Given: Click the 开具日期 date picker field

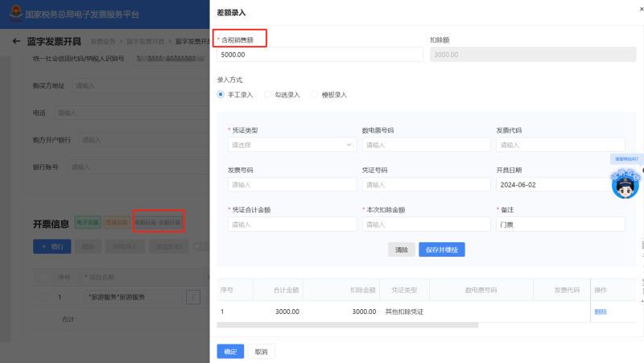Looking at the screenshot, I should 559,184.
